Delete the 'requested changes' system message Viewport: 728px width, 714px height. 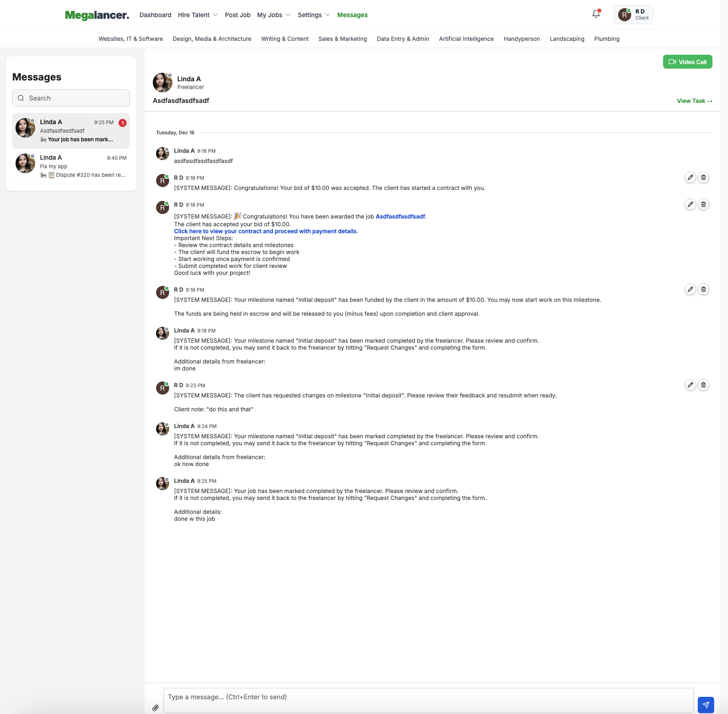click(x=703, y=385)
